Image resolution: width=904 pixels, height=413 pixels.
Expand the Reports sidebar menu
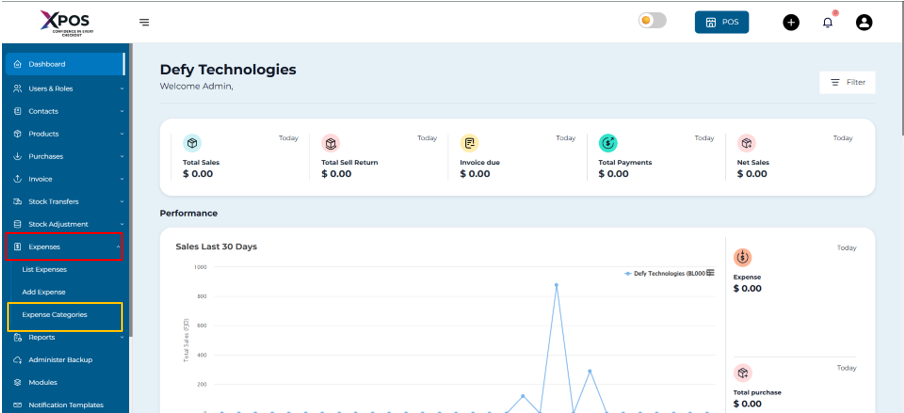pyautogui.click(x=63, y=338)
